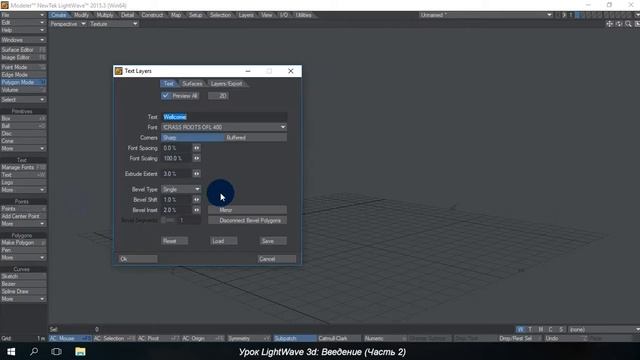Select the C color map mode button
This screenshot has height=360, width=640.
pos(551,329)
